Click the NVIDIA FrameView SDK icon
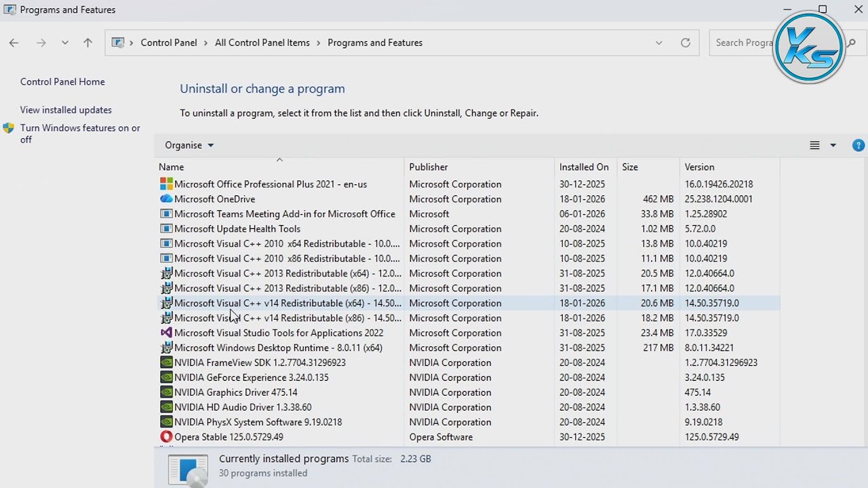The width and height of the screenshot is (868, 488). click(x=166, y=363)
